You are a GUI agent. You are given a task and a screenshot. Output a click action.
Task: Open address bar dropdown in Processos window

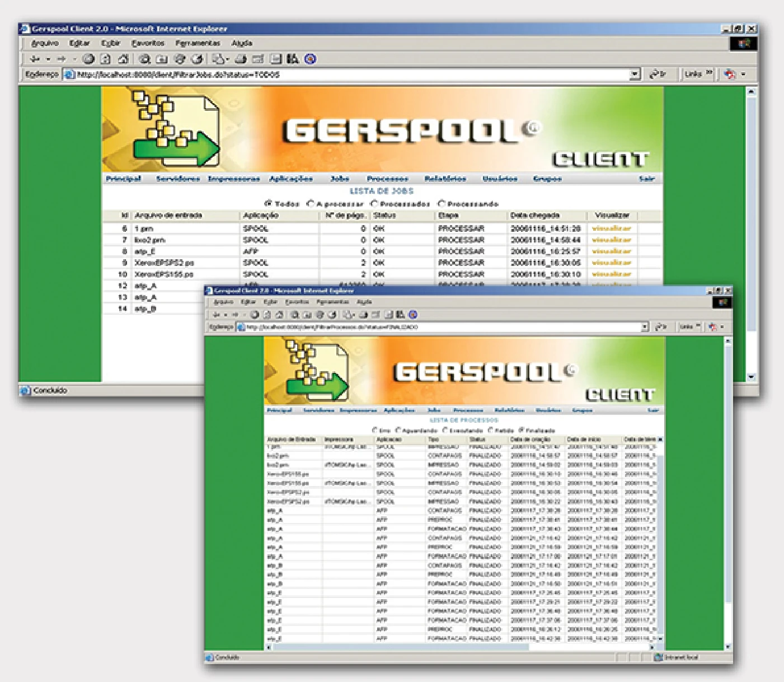[x=645, y=327]
